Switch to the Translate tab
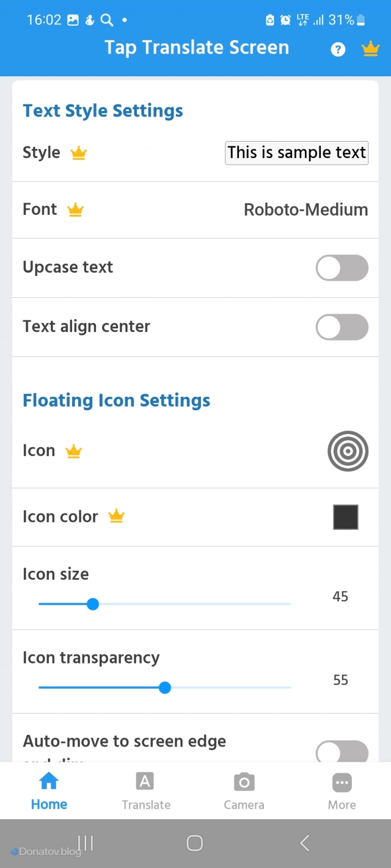Image resolution: width=391 pixels, height=868 pixels. coord(146,790)
